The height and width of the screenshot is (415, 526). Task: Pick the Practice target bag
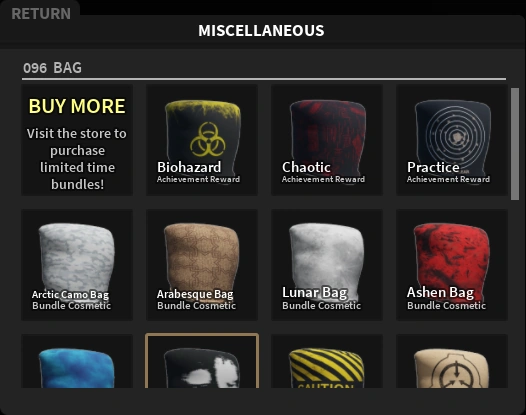(x=452, y=140)
